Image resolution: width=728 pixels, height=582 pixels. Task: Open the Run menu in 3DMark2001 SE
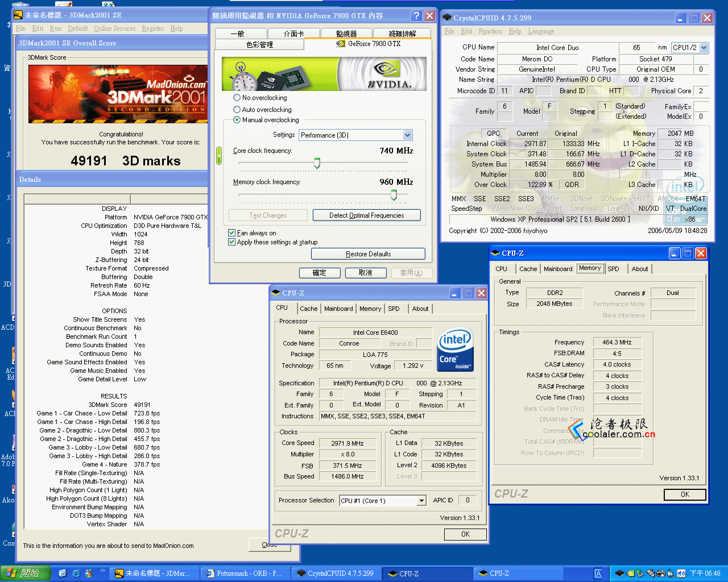click(55, 28)
